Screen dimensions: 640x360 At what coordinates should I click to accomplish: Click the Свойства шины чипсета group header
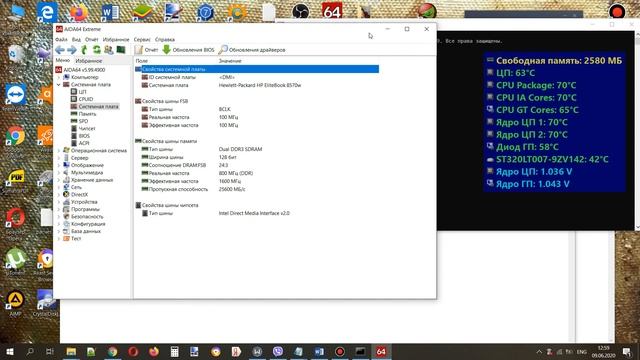click(167, 205)
